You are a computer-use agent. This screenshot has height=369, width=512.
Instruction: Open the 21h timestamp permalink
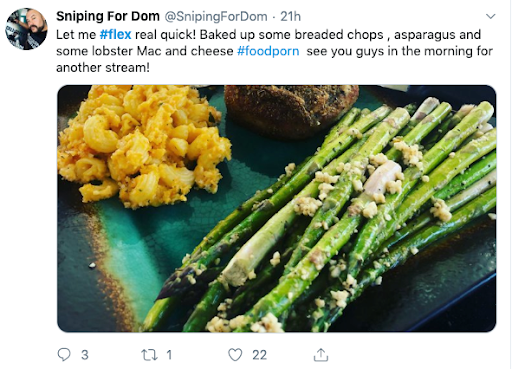tap(290, 16)
